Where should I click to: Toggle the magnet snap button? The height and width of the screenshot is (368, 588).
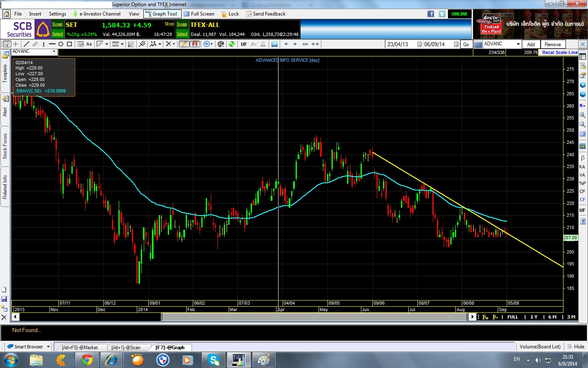click(x=195, y=44)
